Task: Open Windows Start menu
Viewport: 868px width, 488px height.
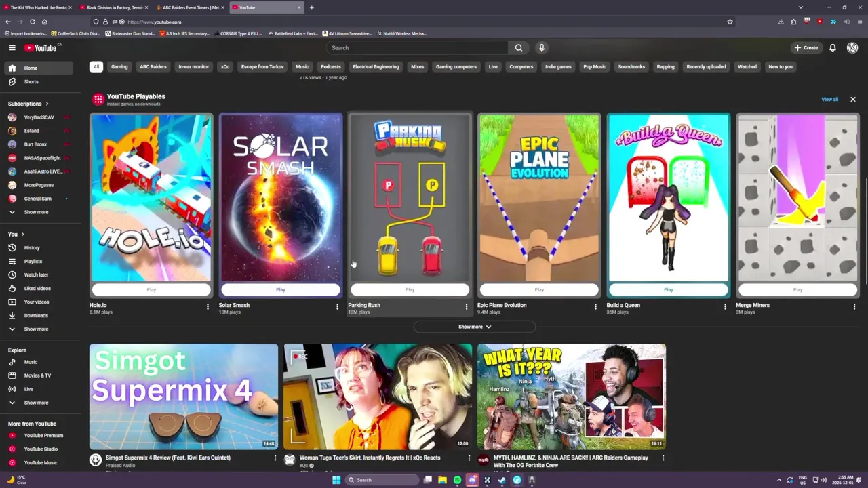Action: tap(336, 480)
